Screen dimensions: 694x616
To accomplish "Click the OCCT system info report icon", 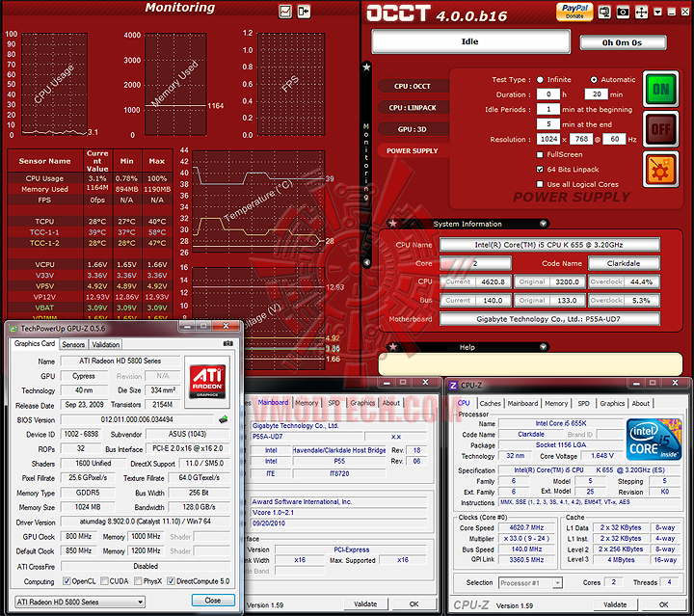I will 604,12.
